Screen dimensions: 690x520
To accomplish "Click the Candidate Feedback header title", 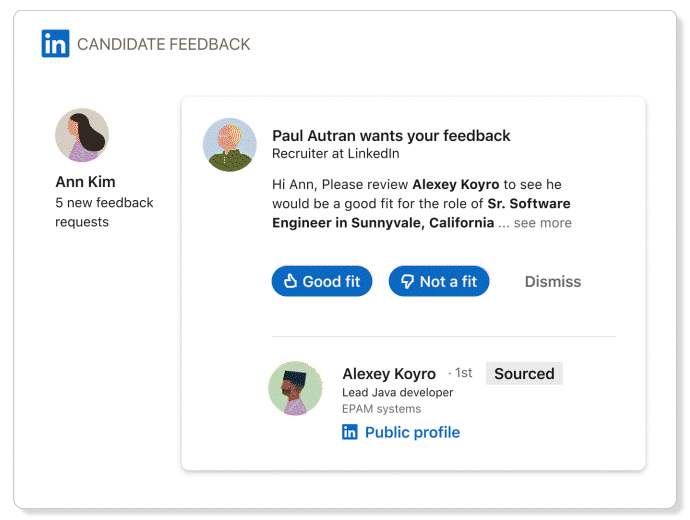I will [164, 44].
